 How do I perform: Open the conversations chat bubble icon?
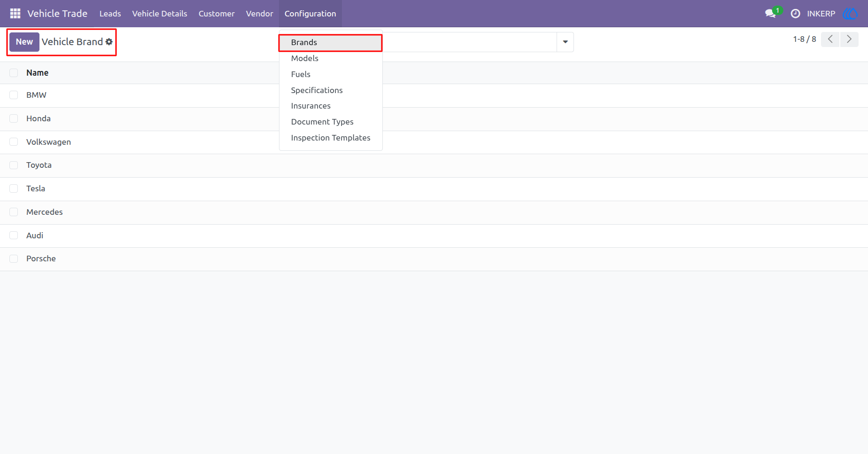(x=770, y=14)
